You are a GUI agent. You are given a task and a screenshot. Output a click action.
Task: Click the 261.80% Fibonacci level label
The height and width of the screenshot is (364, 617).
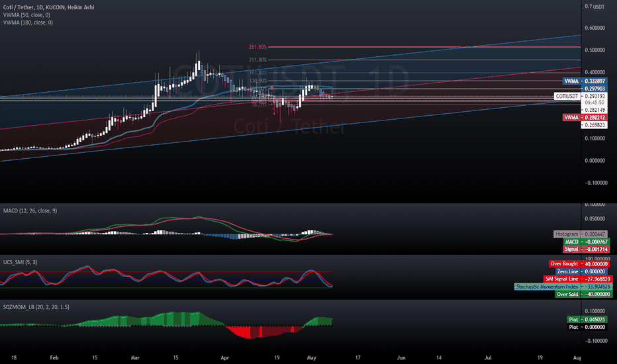pyautogui.click(x=258, y=47)
